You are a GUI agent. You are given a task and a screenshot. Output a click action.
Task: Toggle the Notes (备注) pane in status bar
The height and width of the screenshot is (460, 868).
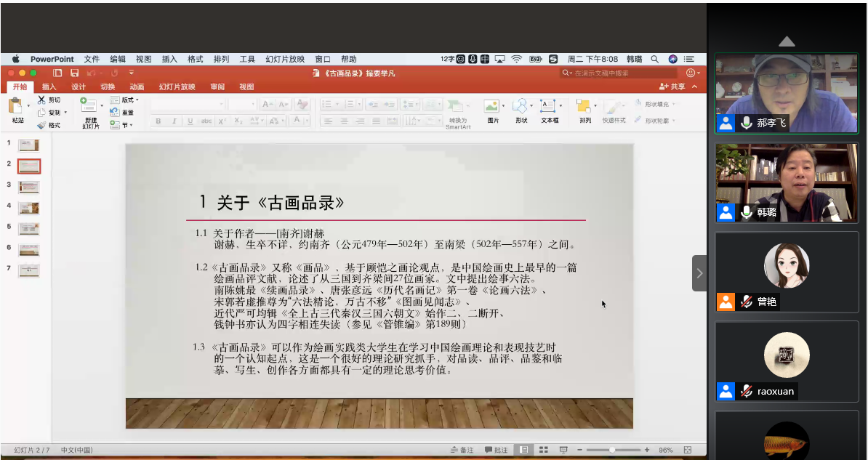pos(462,450)
